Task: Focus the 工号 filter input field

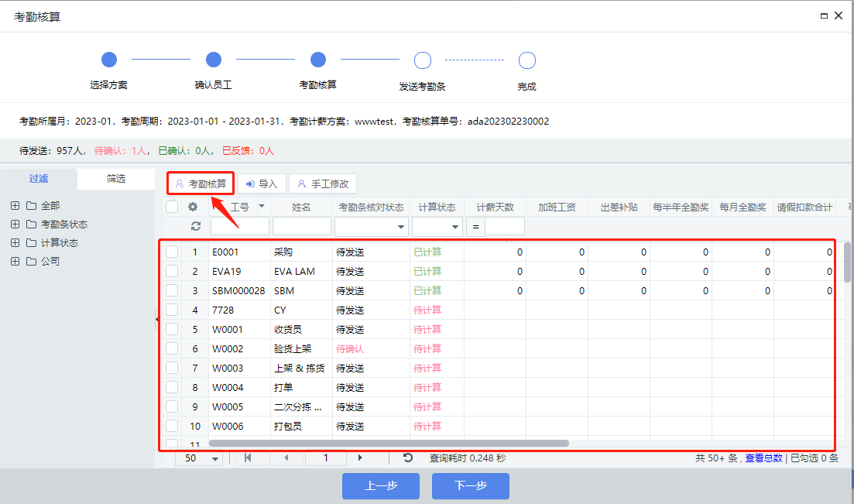Action: point(240,226)
